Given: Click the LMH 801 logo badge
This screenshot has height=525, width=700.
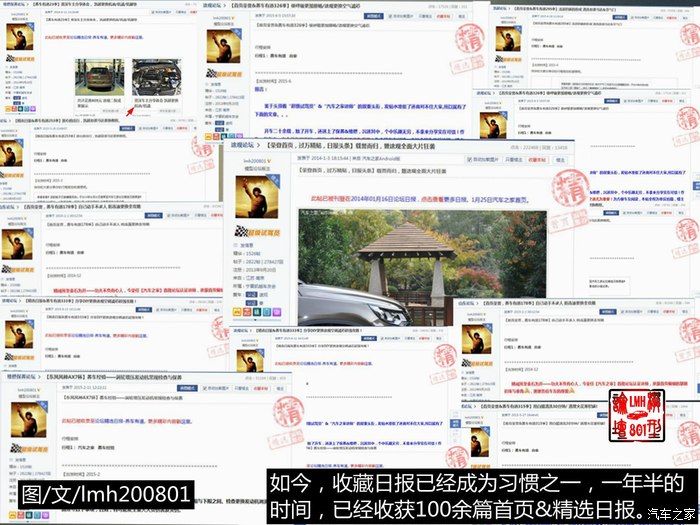Looking at the screenshot, I should click(x=636, y=417).
